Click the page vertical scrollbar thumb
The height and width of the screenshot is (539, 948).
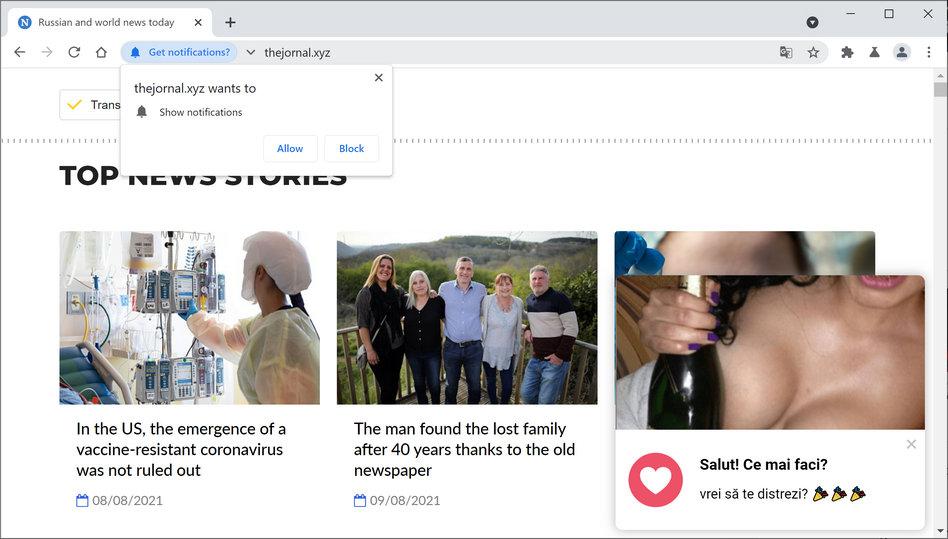click(x=940, y=90)
